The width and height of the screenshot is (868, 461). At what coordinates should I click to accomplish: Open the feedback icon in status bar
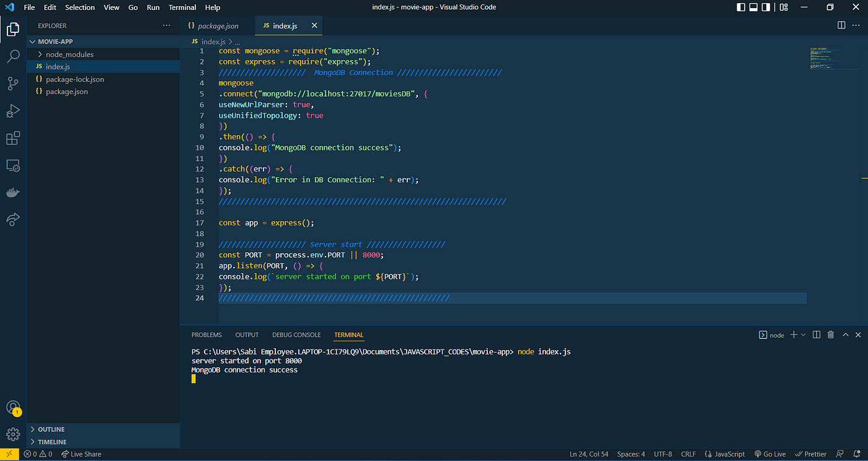tap(840, 454)
